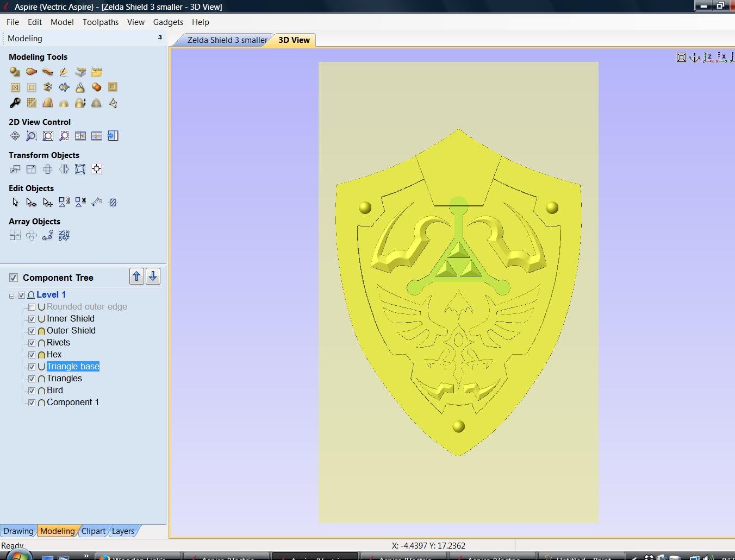735x560 pixels.
Task: Click the isometric view icon
Action: 694,57
